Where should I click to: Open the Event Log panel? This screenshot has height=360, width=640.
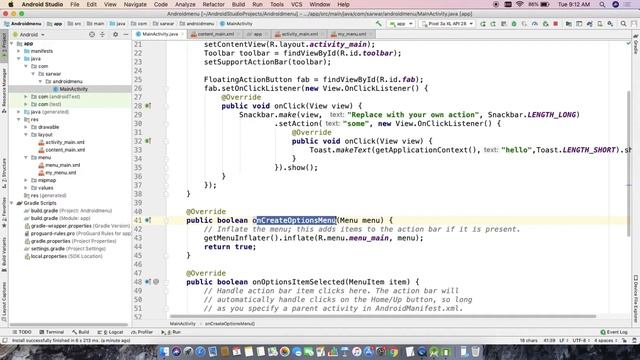click(614, 332)
